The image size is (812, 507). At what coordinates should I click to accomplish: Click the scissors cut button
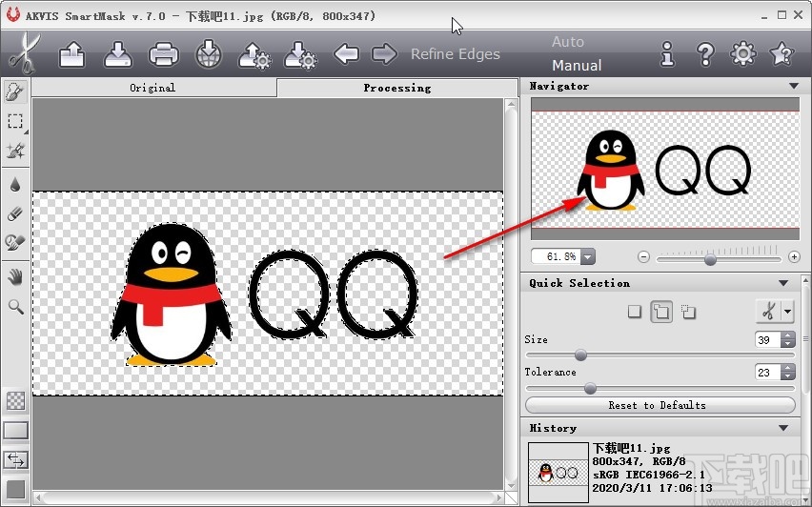768,312
